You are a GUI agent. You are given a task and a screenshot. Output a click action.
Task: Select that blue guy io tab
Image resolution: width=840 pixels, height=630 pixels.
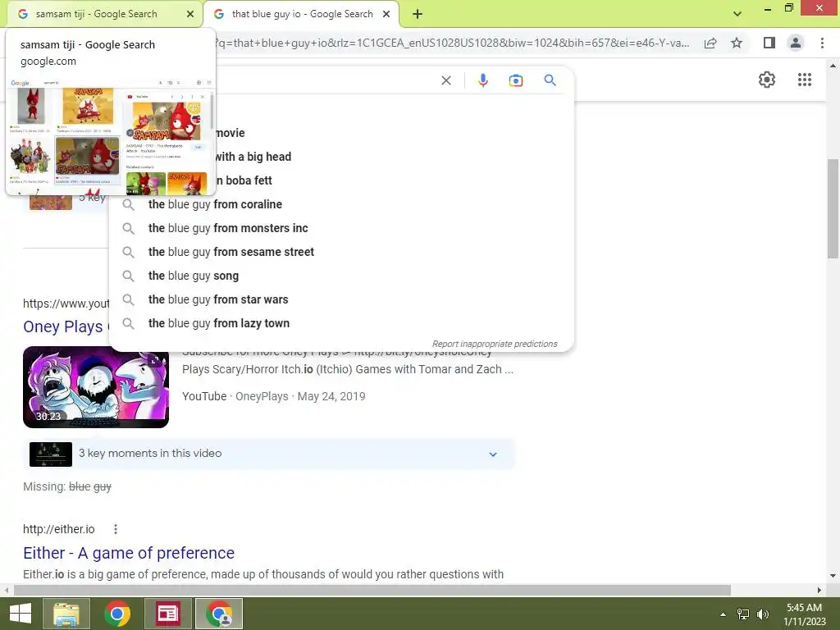coord(301,15)
